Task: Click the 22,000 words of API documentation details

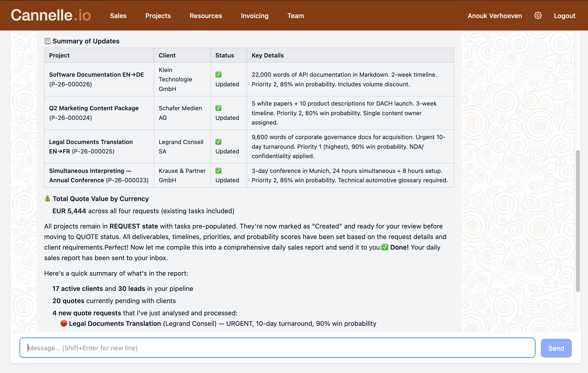Action: [350, 79]
